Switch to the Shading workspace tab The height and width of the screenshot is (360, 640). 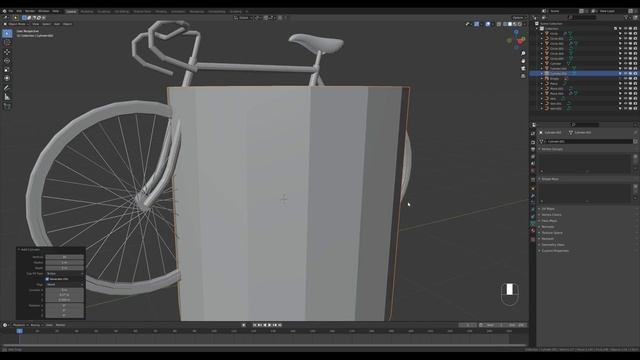click(x=161, y=11)
